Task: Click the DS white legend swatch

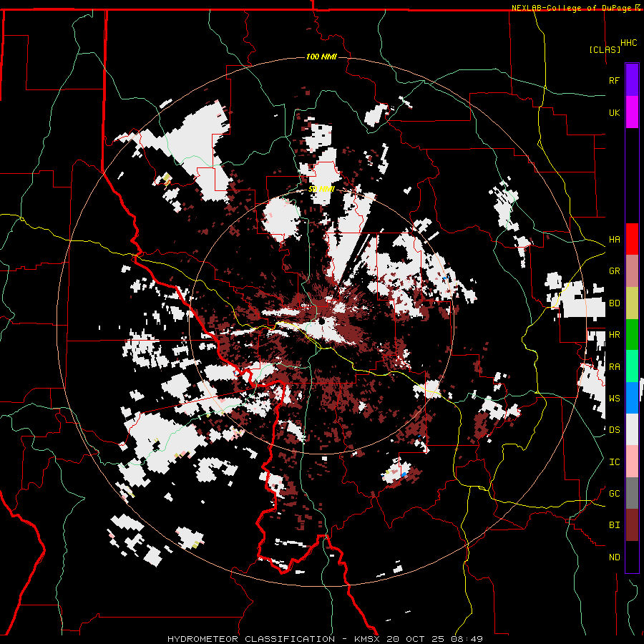Action: [x=632, y=429]
